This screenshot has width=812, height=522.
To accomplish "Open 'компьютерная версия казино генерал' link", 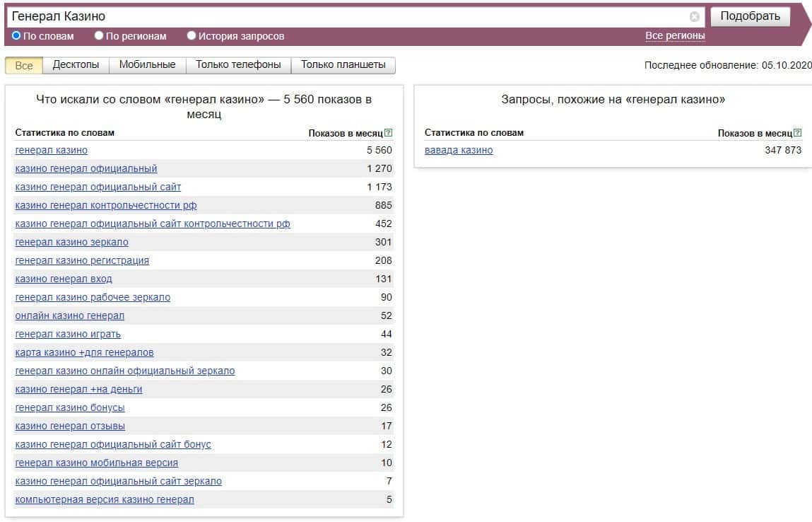I will [105, 499].
